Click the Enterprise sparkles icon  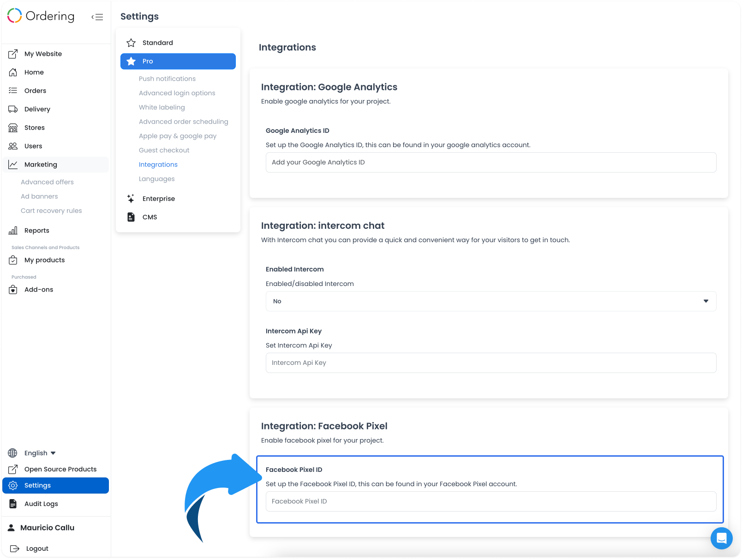131,199
